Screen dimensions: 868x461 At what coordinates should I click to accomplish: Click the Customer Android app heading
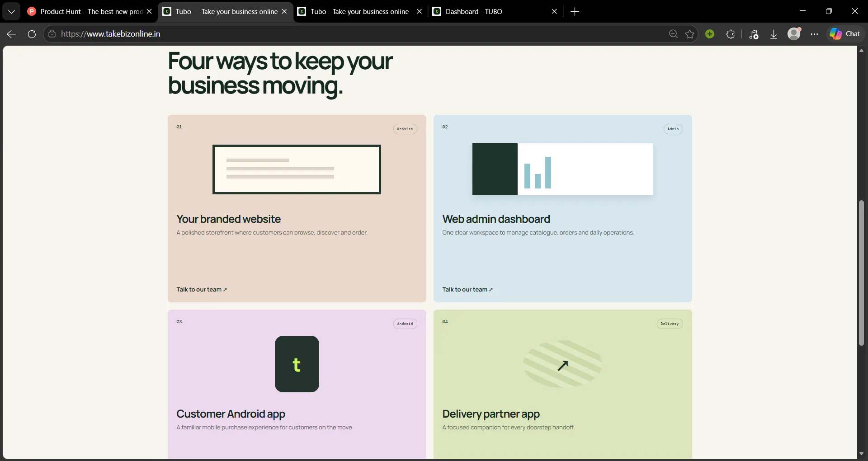[231, 414]
